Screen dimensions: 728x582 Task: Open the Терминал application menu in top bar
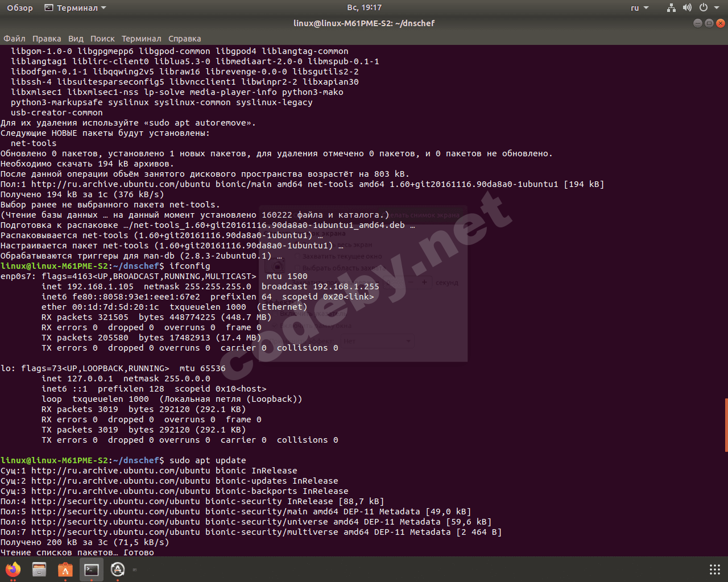[76, 8]
